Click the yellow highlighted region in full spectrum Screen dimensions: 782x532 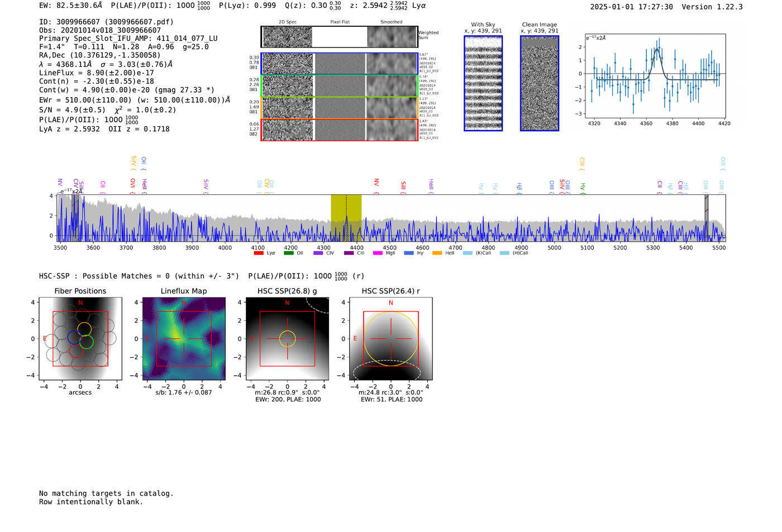click(346, 218)
